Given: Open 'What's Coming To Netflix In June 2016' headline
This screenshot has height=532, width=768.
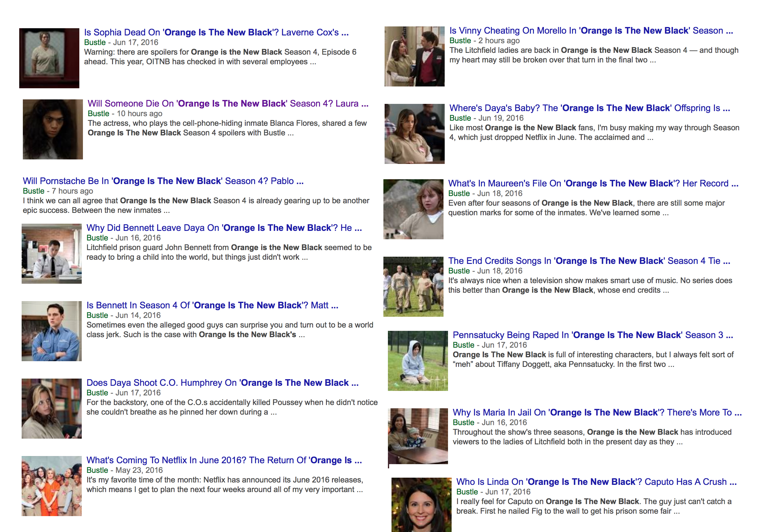Looking at the screenshot, I should [x=224, y=460].
